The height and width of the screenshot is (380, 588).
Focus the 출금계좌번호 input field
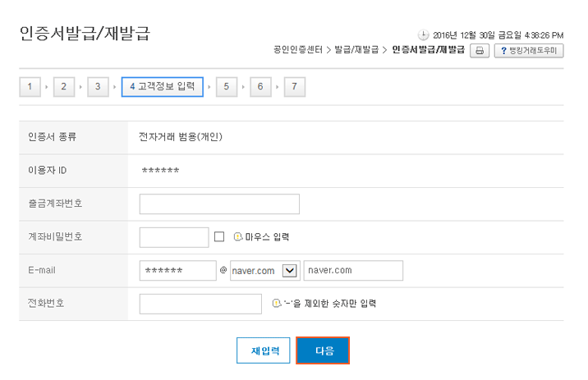pos(219,204)
